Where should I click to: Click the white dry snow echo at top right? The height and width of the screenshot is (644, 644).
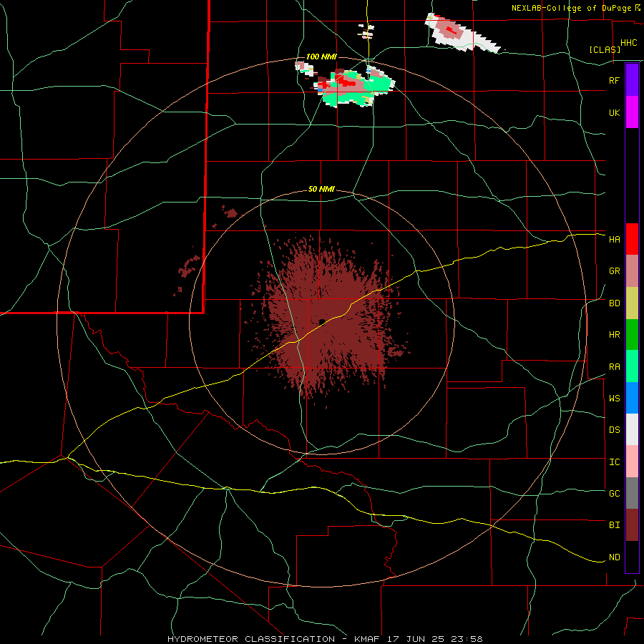click(x=462, y=34)
